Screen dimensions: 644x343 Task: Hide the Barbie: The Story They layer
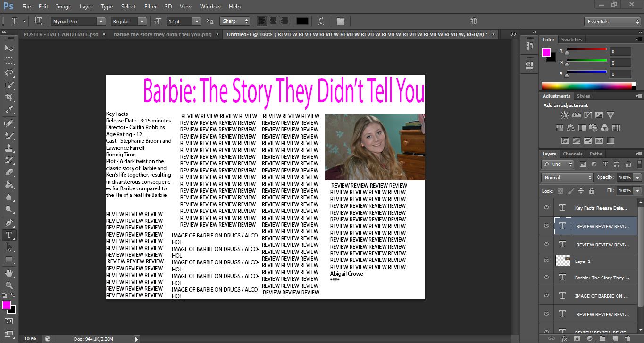tap(546, 278)
